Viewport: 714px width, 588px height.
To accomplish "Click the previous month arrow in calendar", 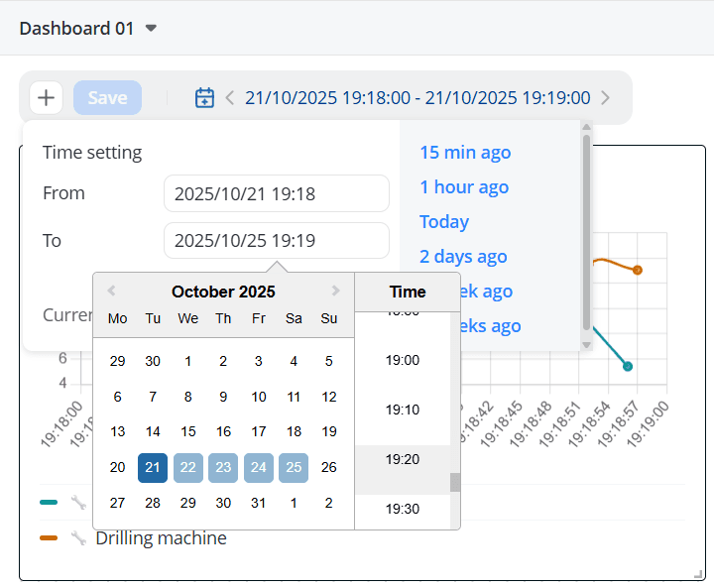I will coord(111,291).
